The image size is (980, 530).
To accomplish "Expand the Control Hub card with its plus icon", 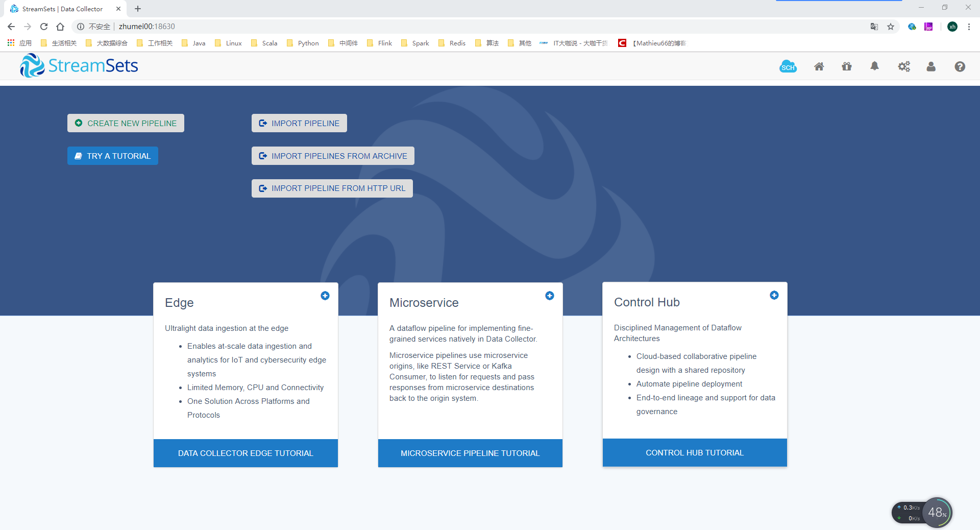I will pyautogui.click(x=774, y=295).
